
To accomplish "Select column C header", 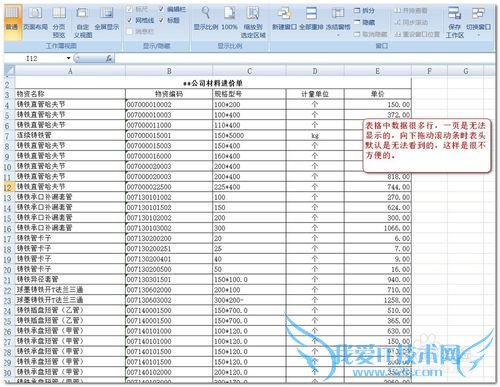I will (249, 71).
